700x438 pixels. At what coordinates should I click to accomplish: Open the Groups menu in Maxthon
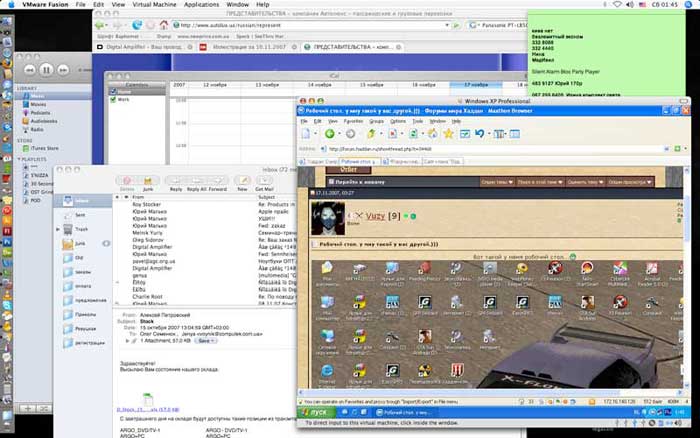pyautogui.click(x=376, y=121)
